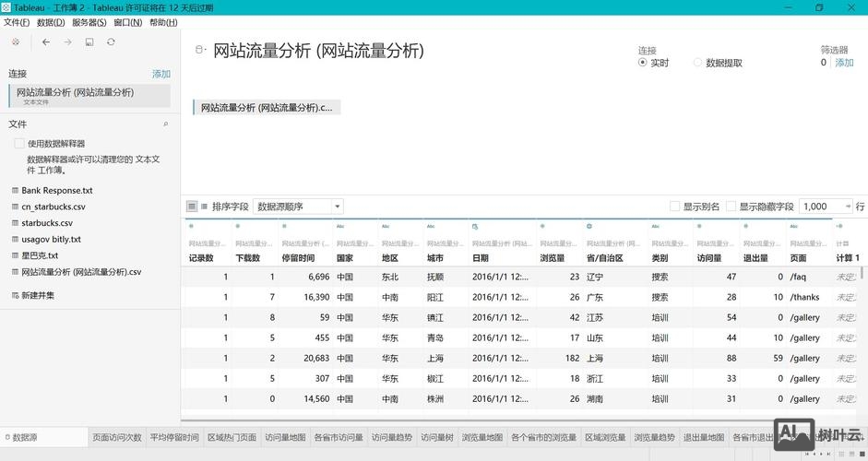
Task: Click the search icon beside 文件
Action: click(165, 124)
